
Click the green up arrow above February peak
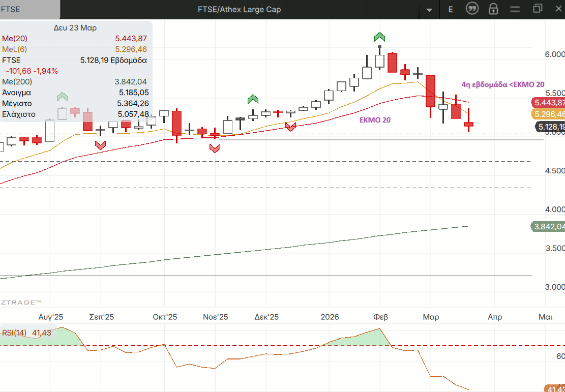(x=379, y=37)
